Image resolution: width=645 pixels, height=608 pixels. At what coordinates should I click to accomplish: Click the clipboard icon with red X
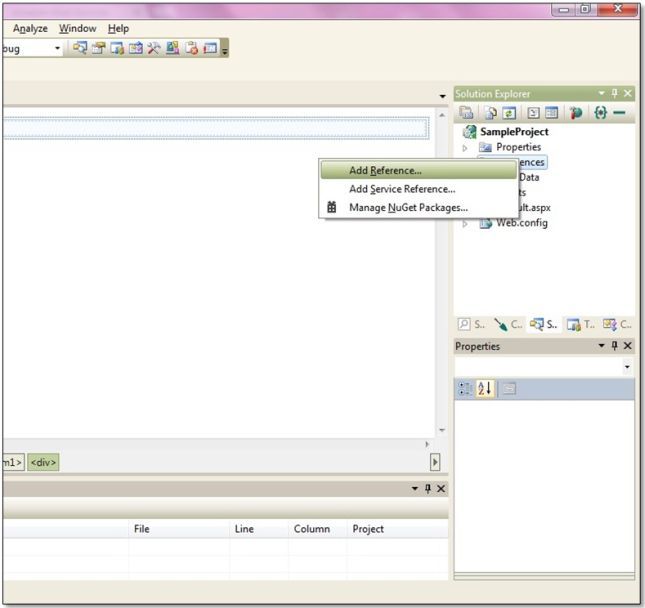click(191, 48)
